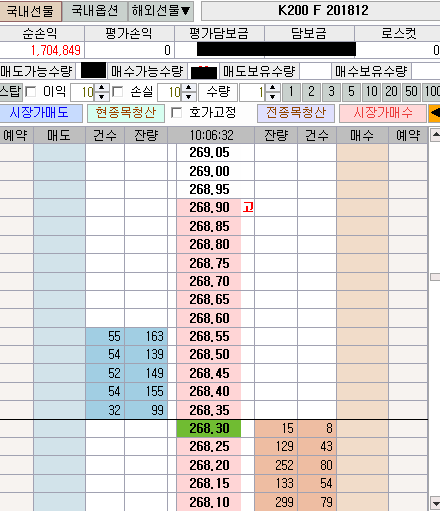Click the 전종목청산 button
The width and height of the screenshot is (440, 511).
pyautogui.click(x=296, y=113)
